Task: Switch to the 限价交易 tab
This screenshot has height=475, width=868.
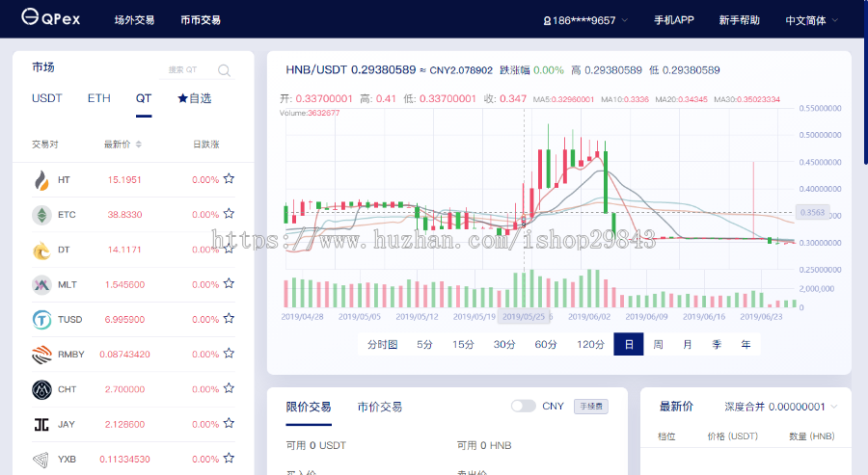Action: click(309, 407)
